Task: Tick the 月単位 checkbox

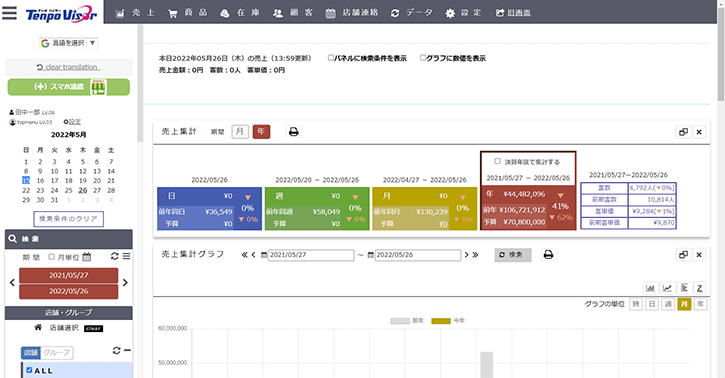Action: [51, 257]
